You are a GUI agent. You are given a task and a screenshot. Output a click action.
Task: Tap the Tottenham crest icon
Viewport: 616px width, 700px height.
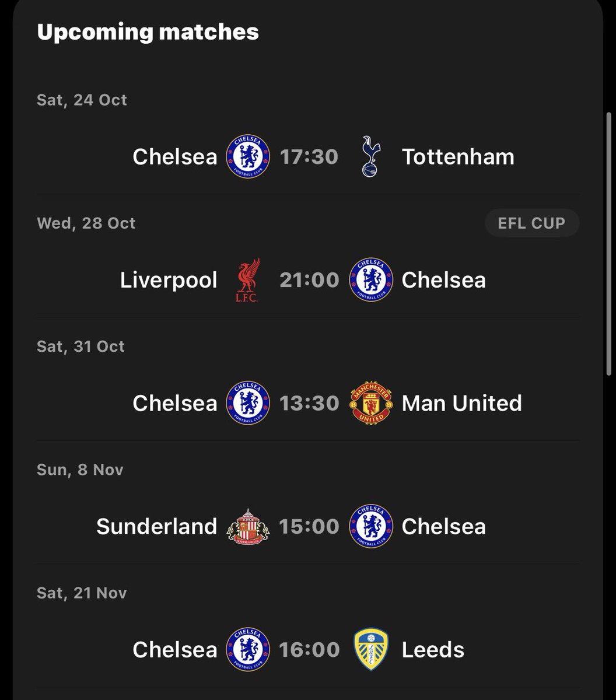370,156
